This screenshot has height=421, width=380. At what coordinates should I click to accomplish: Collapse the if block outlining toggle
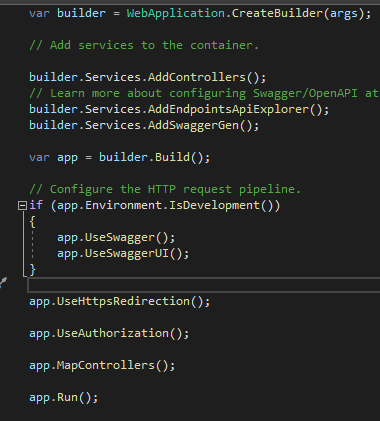point(22,206)
